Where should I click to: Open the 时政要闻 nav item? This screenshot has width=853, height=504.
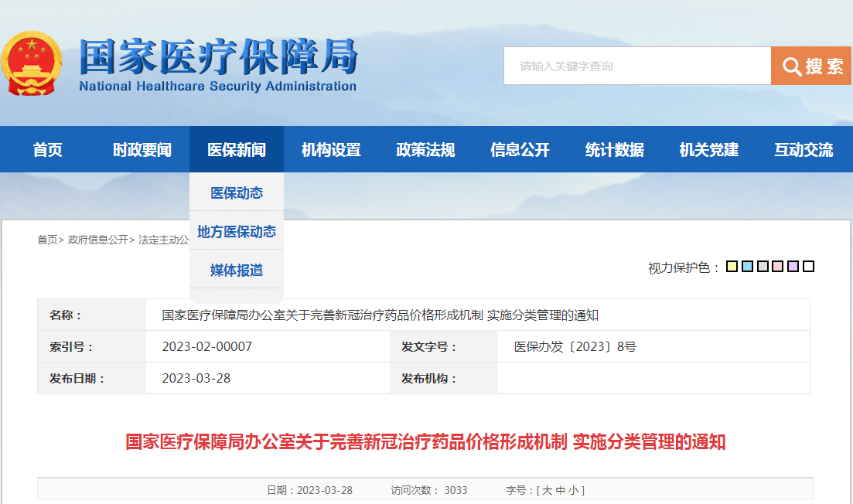[142, 149]
